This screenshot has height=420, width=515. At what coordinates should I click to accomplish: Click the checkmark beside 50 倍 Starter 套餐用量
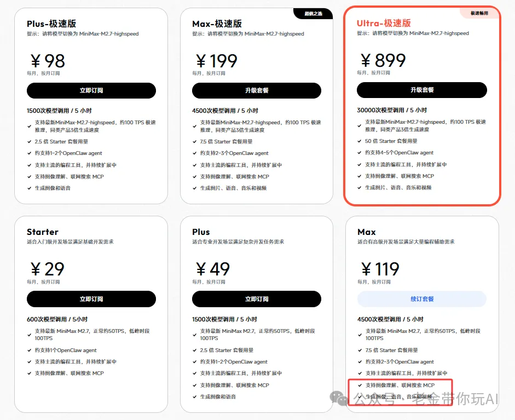tap(360, 141)
